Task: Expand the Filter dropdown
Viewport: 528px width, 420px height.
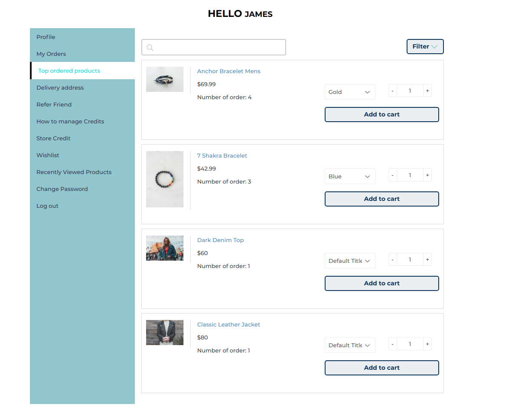Action: [425, 47]
